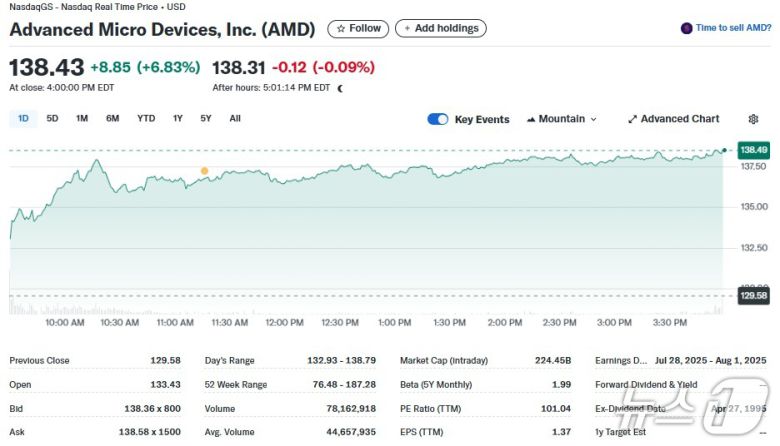Click the after-hours moon icon
This screenshot has height=446, width=780.
click(341, 88)
